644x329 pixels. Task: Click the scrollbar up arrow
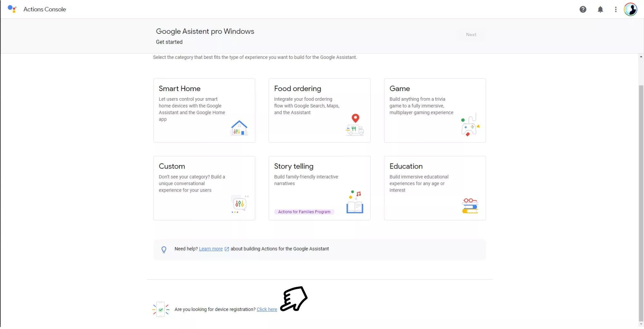[641, 57]
